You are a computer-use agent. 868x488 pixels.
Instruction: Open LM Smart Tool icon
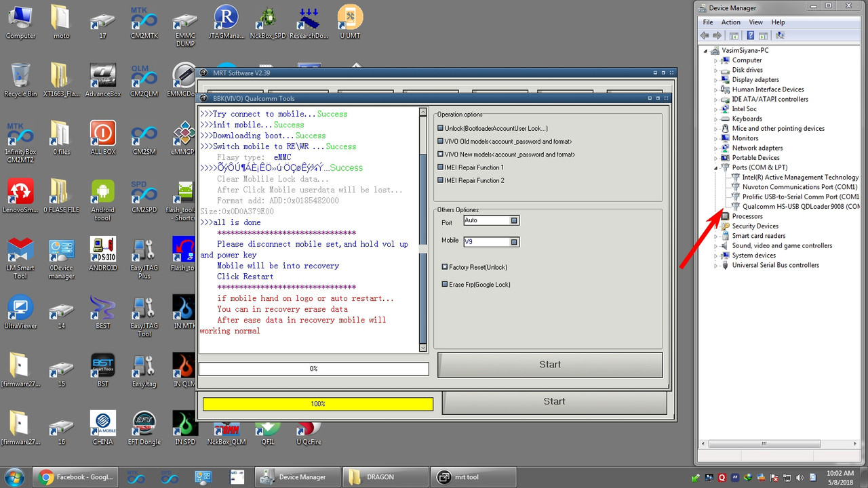point(20,259)
